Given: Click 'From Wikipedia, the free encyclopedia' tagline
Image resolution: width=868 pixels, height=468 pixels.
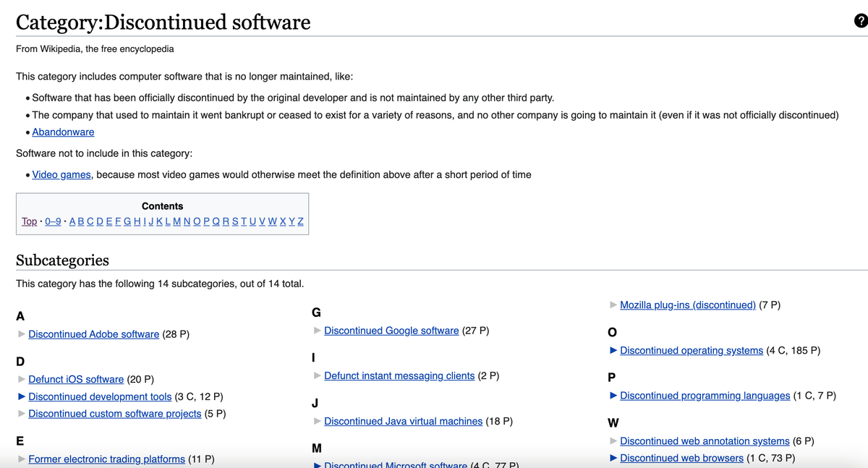Looking at the screenshot, I should [x=95, y=48].
